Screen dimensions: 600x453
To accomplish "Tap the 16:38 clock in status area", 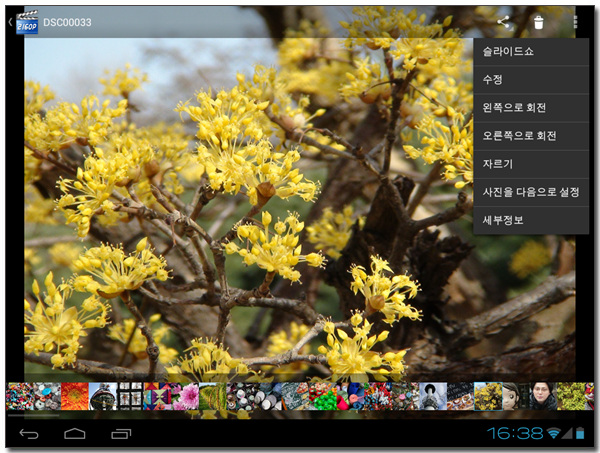I will (515, 433).
